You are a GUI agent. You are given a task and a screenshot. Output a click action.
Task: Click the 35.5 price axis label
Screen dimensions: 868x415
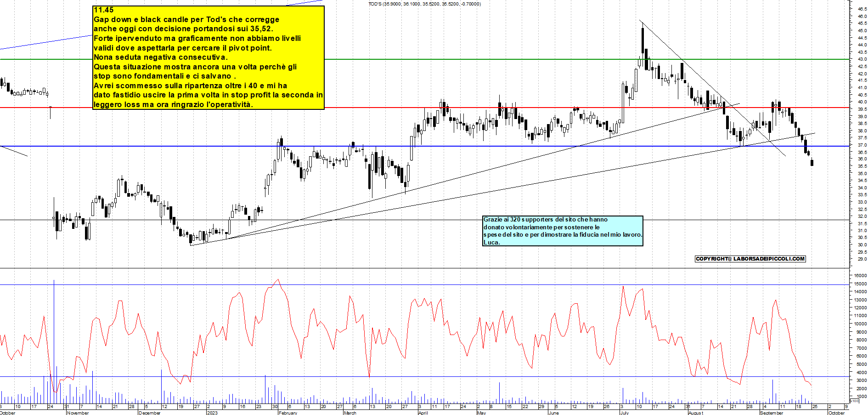(862, 166)
